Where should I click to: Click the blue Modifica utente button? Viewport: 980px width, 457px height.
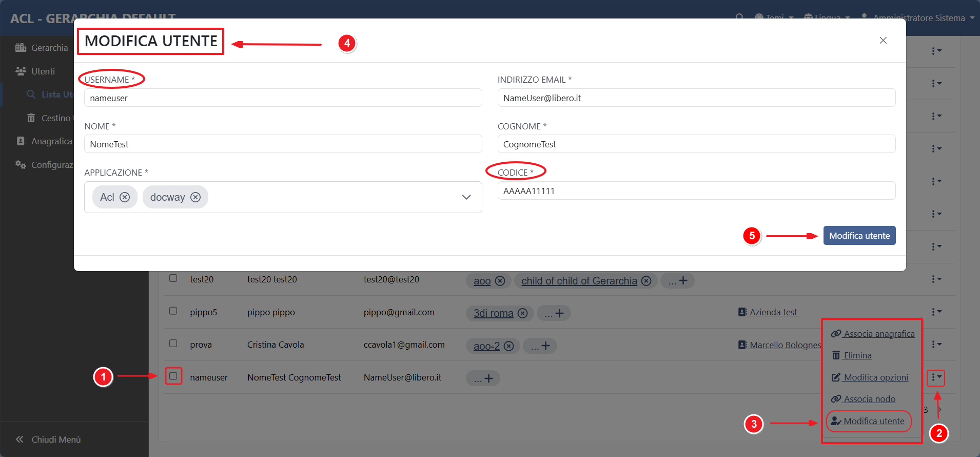(x=859, y=236)
